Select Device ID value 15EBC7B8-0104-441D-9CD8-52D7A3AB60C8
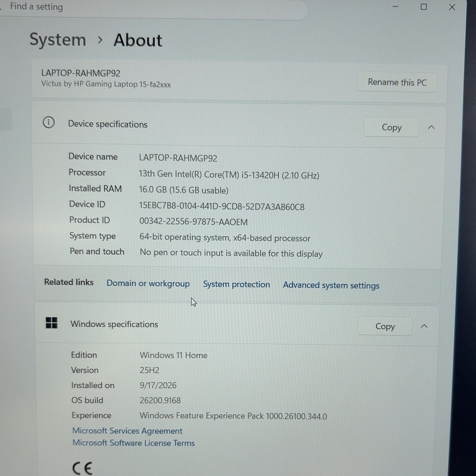The image size is (476, 476). click(x=222, y=207)
